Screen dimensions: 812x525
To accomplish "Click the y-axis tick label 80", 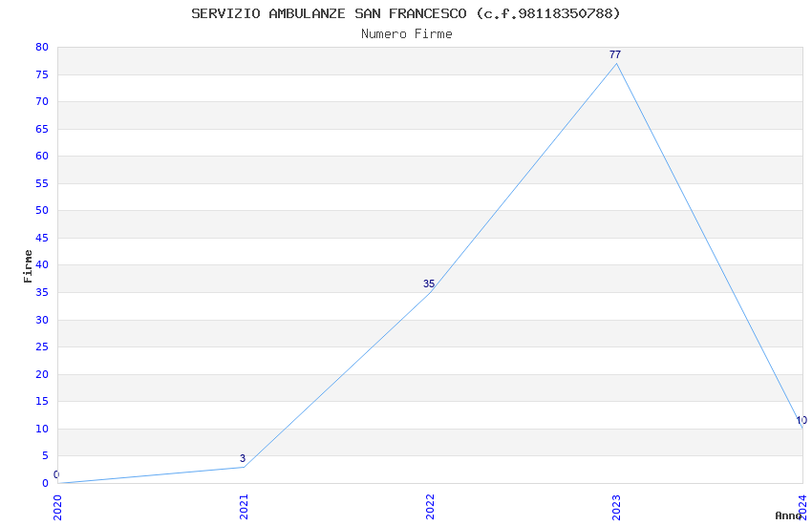I will click(x=42, y=47).
